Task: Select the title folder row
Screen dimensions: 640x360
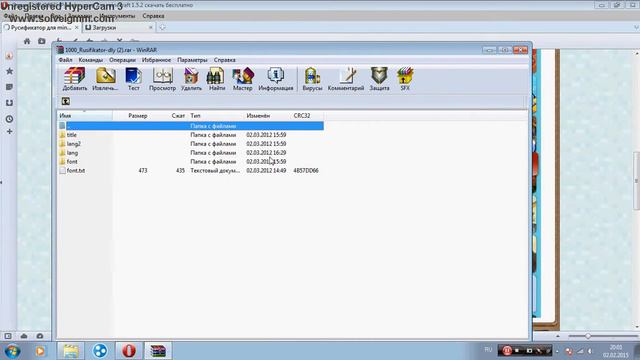Action: pos(191,135)
